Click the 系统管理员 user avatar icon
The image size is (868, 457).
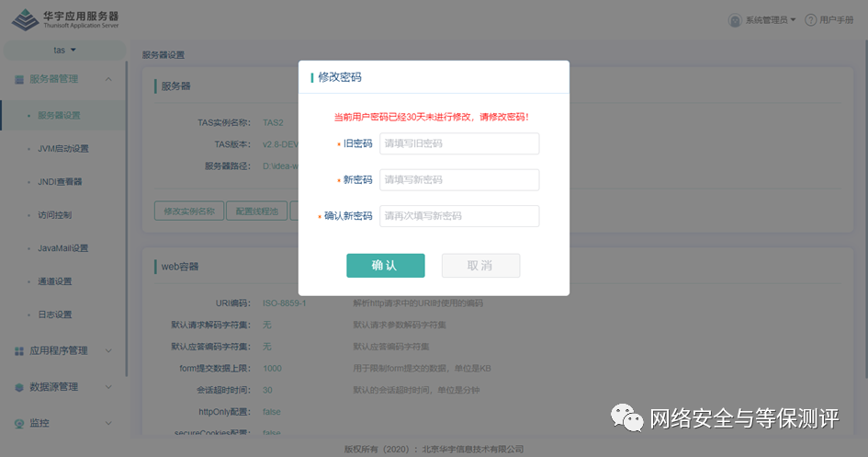735,20
